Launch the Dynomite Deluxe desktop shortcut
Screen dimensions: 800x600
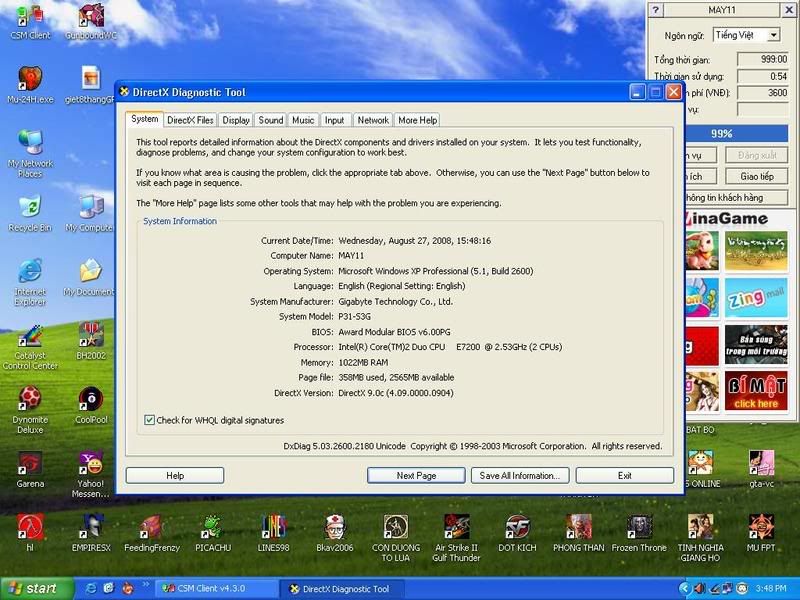tap(30, 410)
